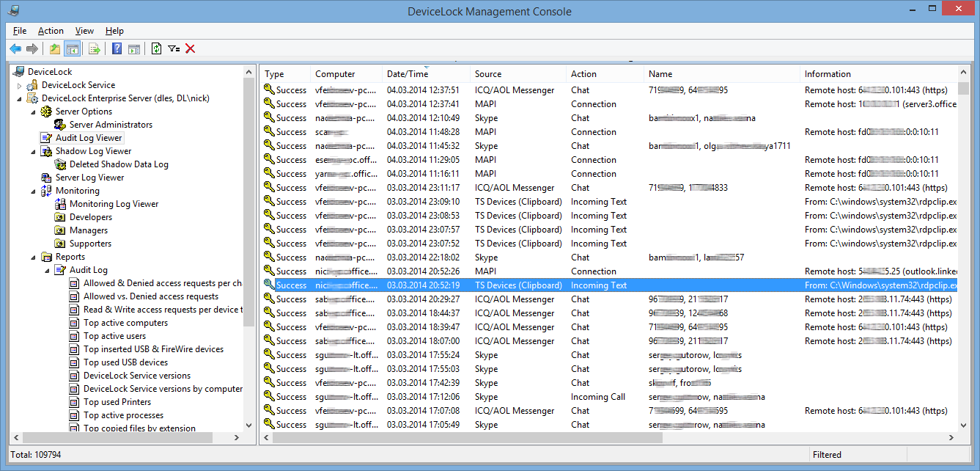The image size is (980, 471).
Task: Click the Server Administrators user-key icon
Action: pos(61,125)
